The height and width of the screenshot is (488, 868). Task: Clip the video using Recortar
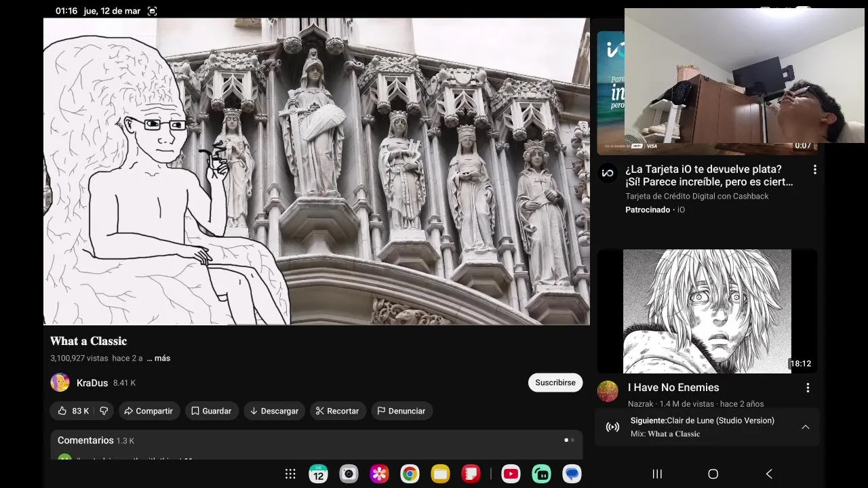click(x=337, y=411)
